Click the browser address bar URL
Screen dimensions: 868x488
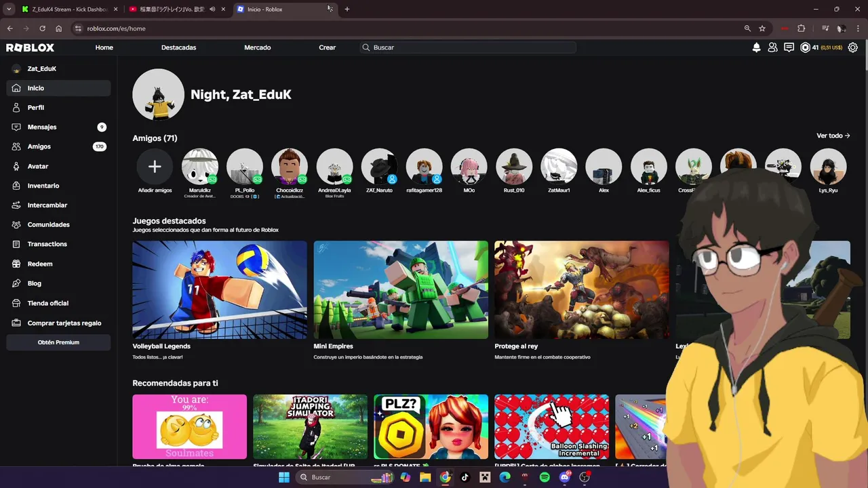pyautogui.click(x=116, y=28)
